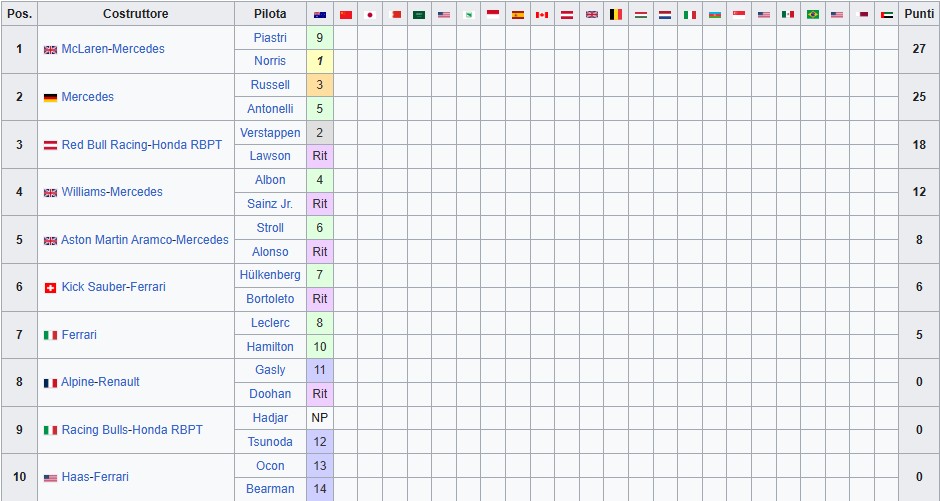Image resolution: width=940 pixels, height=501 pixels.
Task: Click the Hamilton driver link
Action: (271, 347)
